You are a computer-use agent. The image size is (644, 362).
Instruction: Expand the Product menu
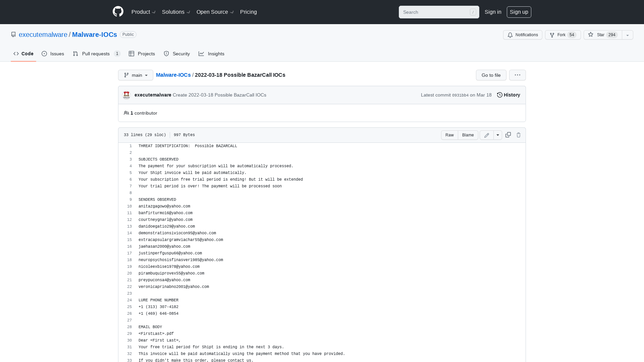click(144, 12)
